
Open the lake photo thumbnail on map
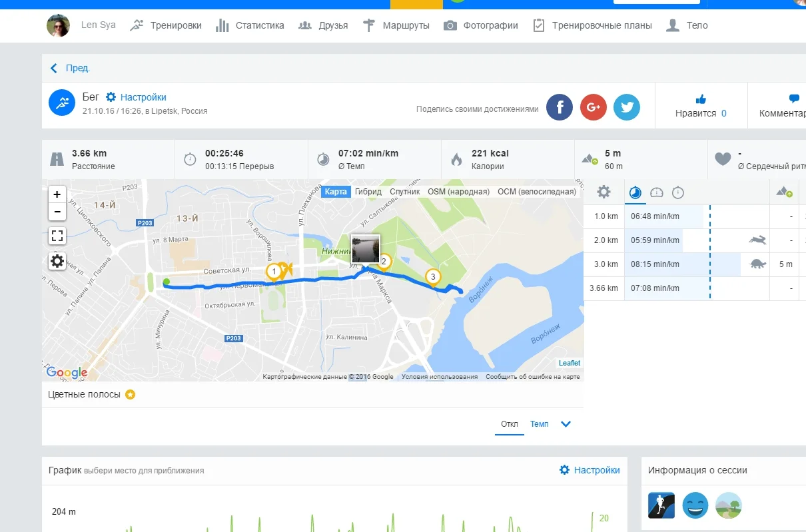click(365, 248)
